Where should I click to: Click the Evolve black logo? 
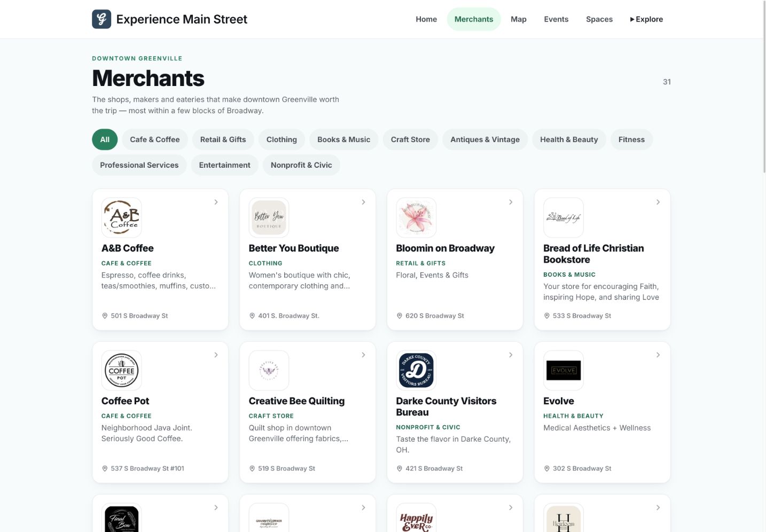click(x=564, y=370)
